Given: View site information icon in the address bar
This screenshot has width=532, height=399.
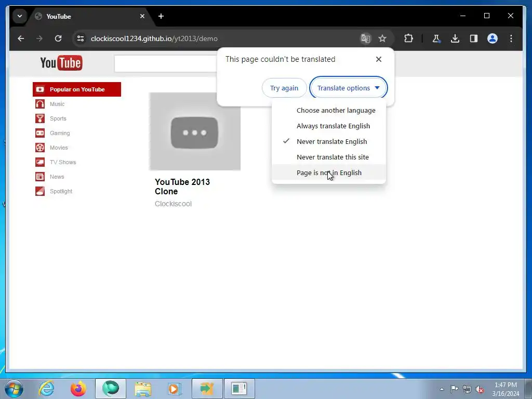Looking at the screenshot, I should coord(81,38).
